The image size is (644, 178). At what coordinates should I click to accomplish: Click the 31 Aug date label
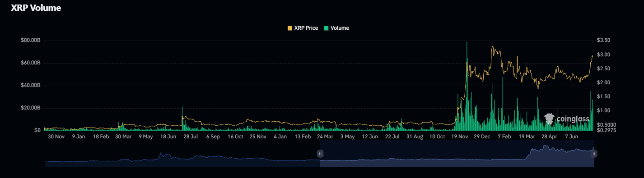pyautogui.click(x=415, y=137)
